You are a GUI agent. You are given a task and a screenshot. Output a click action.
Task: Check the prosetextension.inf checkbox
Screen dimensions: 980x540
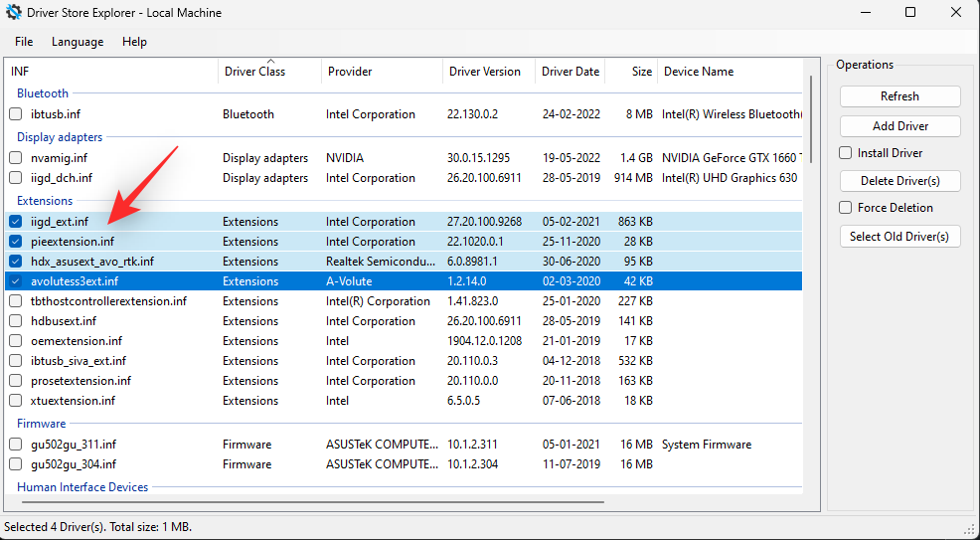pyautogui.click(x=16, y=381)
